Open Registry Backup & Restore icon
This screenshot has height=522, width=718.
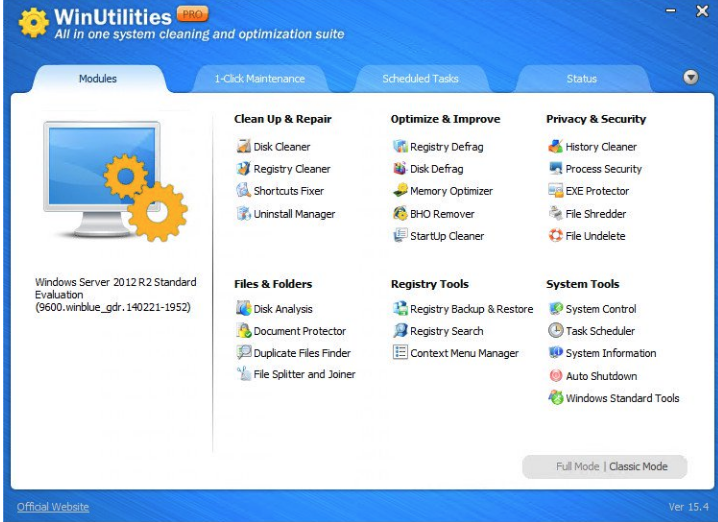click(400, 309)
